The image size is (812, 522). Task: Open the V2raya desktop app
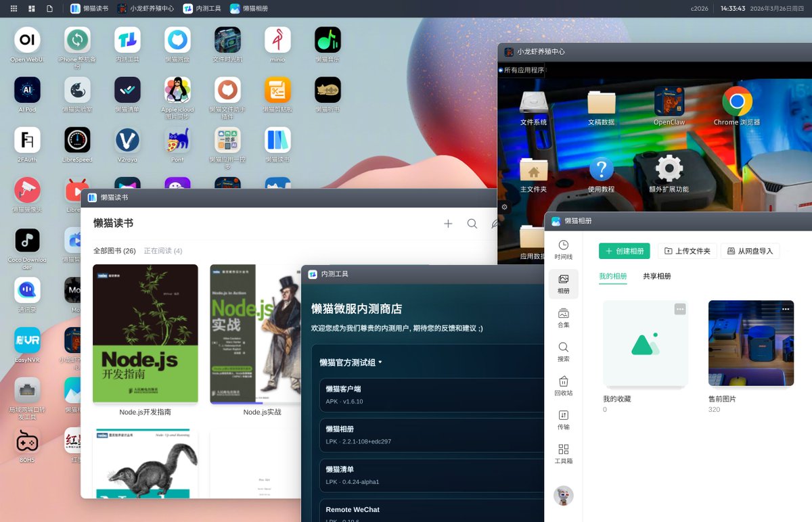pyautogui.click(x=127, y=140)
